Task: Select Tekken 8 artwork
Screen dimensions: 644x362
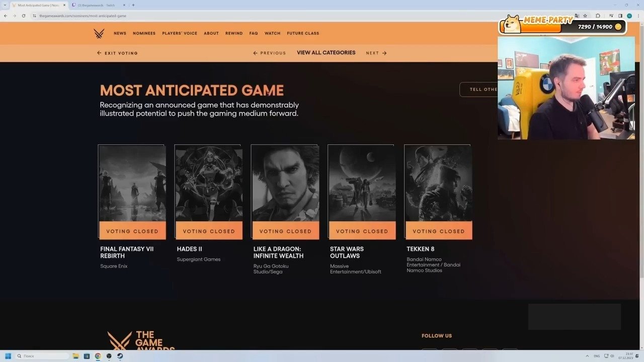Action: point(438,184)
